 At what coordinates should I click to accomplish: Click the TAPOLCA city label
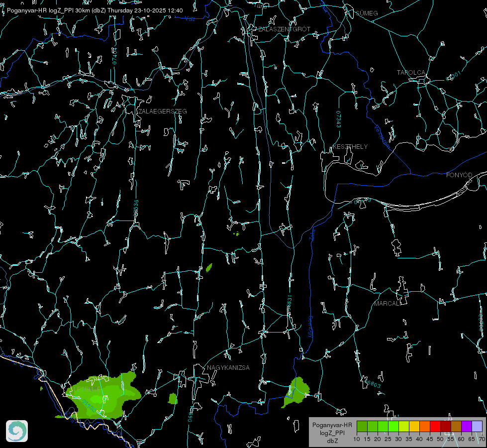(x=411, y=73)
